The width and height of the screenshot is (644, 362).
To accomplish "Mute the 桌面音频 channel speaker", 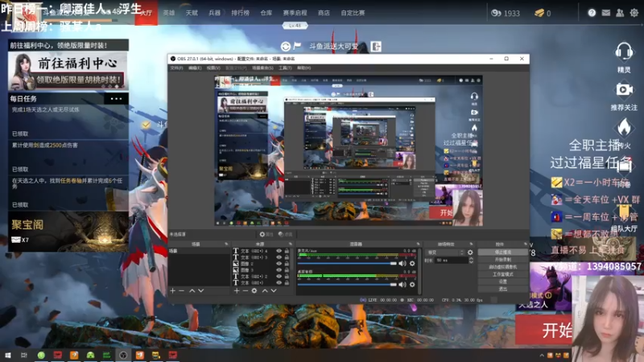I will (402, 285).
